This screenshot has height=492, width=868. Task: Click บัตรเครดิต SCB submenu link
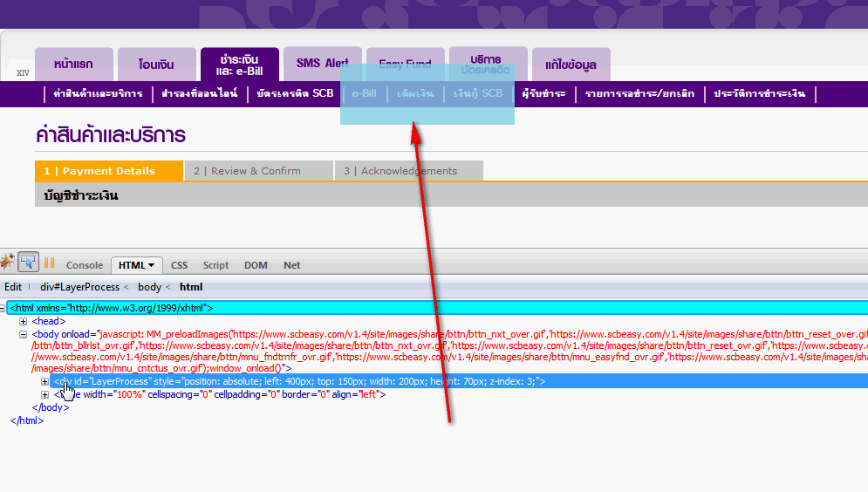[x=295, y=93]
